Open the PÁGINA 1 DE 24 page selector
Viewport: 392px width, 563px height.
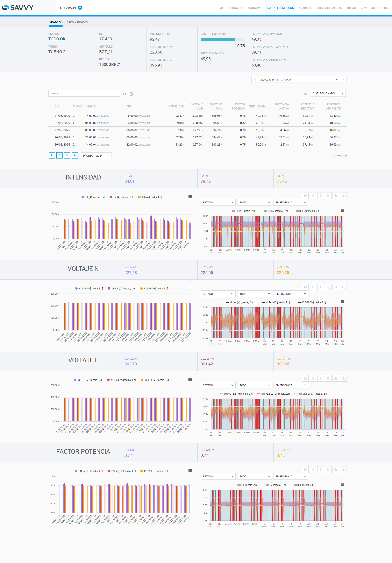click(x=96, y=156)
